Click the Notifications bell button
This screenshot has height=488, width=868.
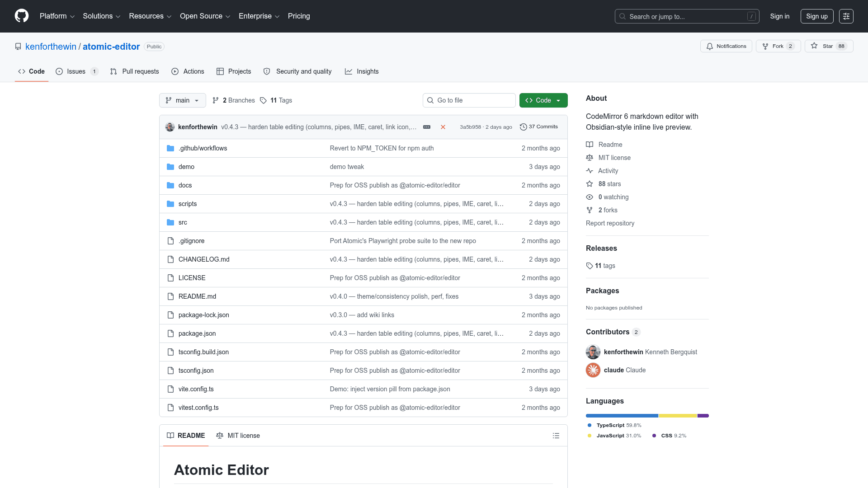[x=726, y=46]
